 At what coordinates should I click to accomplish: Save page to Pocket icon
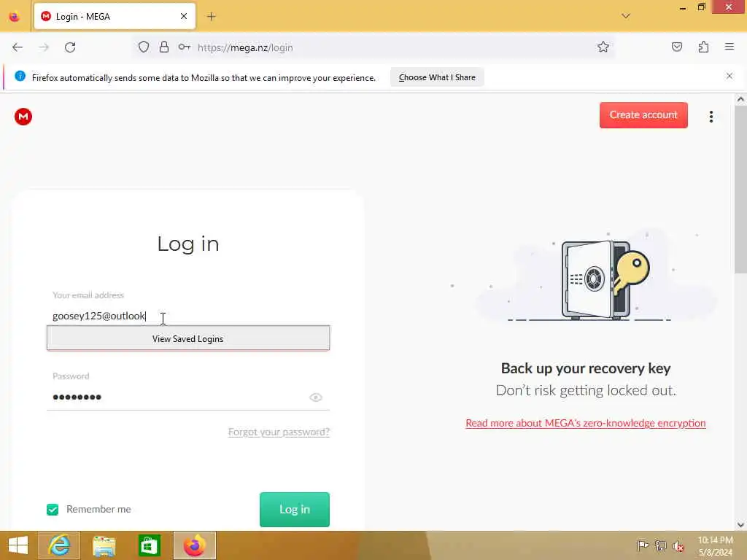[676, 47]
